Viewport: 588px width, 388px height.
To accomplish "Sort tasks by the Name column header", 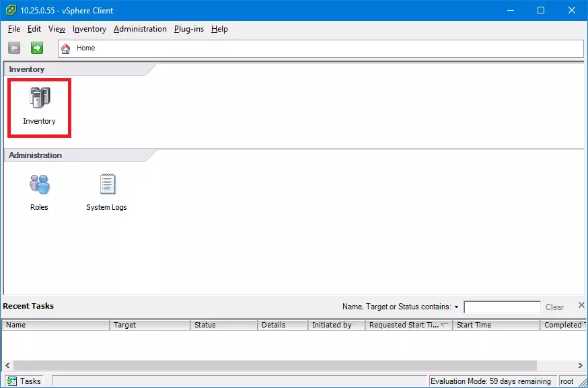I will tap(56, 325).
